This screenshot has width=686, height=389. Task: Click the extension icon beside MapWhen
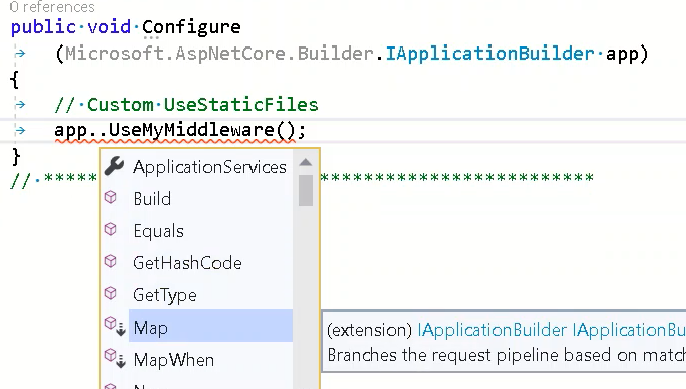click(116, 358)
